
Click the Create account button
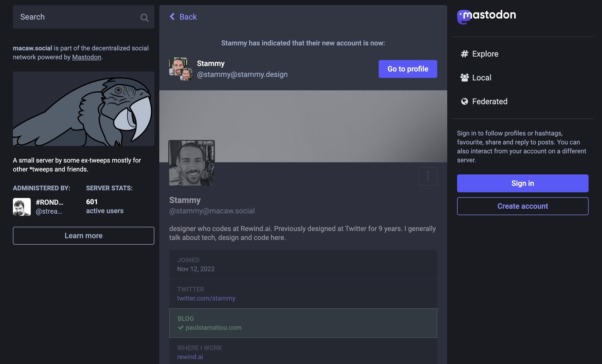pos(523,206)
